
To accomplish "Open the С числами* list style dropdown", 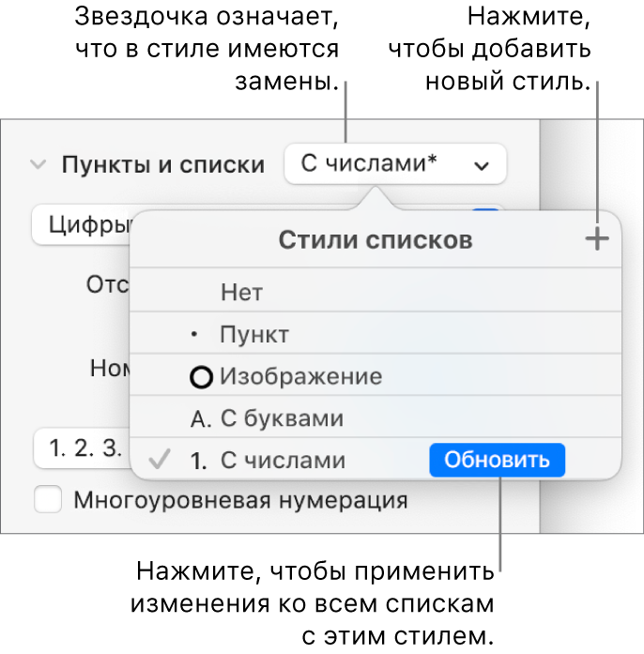I will tap(395, 164).
